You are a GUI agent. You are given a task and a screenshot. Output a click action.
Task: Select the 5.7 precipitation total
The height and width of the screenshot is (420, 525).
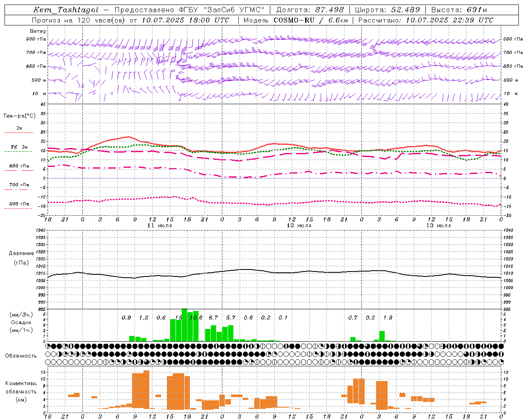click(x=231, y=318)
